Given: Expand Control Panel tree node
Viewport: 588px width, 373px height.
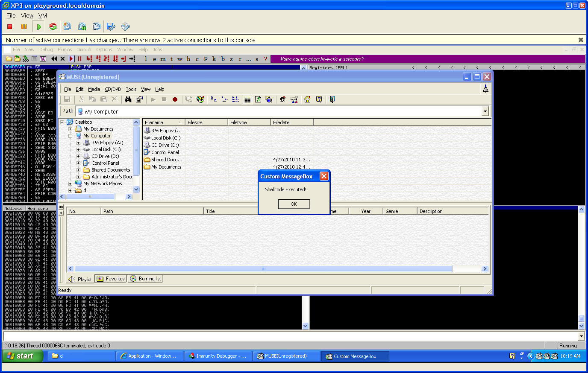Looking at the screenshot, I should 78,163.
